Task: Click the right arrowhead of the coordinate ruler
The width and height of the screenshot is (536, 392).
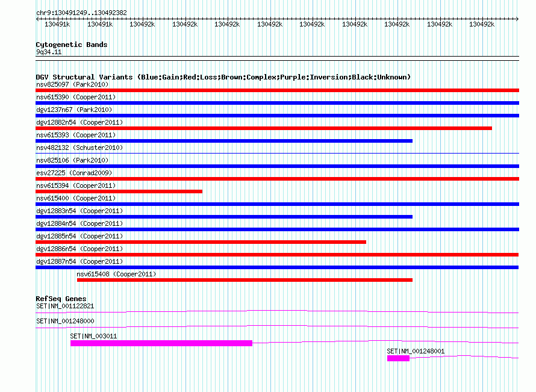Action: [517, 19]
